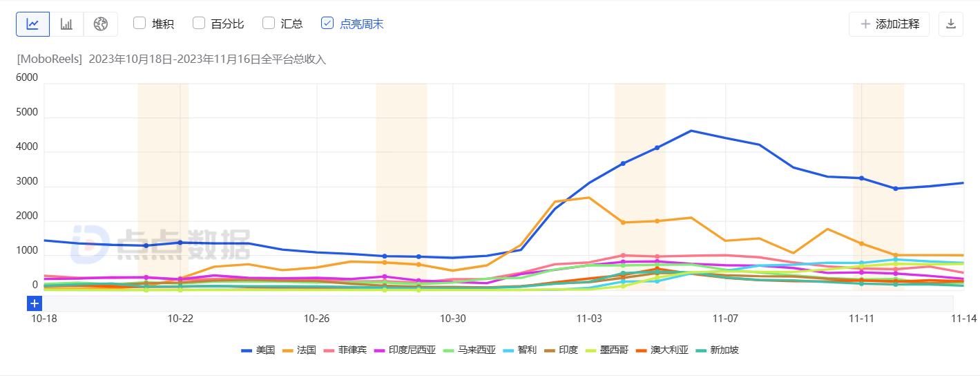The height and width of the screenshot is (376, 980).
Task: Switch to bar chart view
Action: pos(66,24)
